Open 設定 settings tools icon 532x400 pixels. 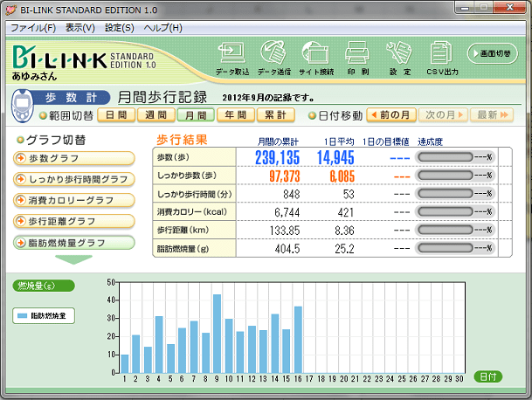[x=399, y=58]
